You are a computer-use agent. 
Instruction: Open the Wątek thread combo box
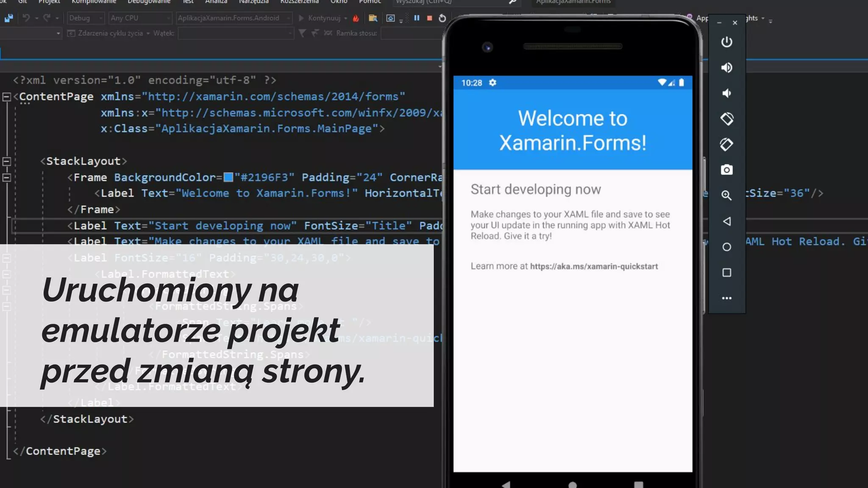tap(236, 33)
